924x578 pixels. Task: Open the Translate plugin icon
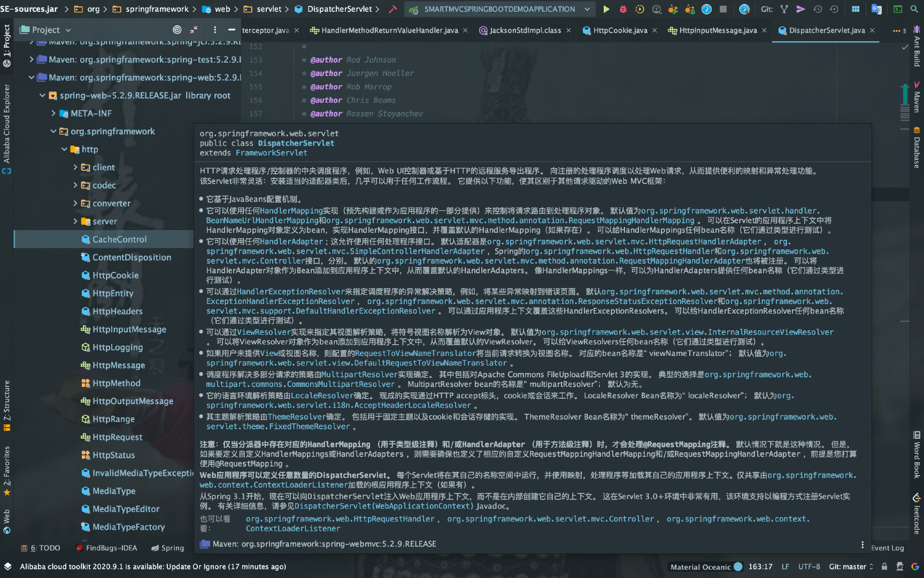point(876,9)
